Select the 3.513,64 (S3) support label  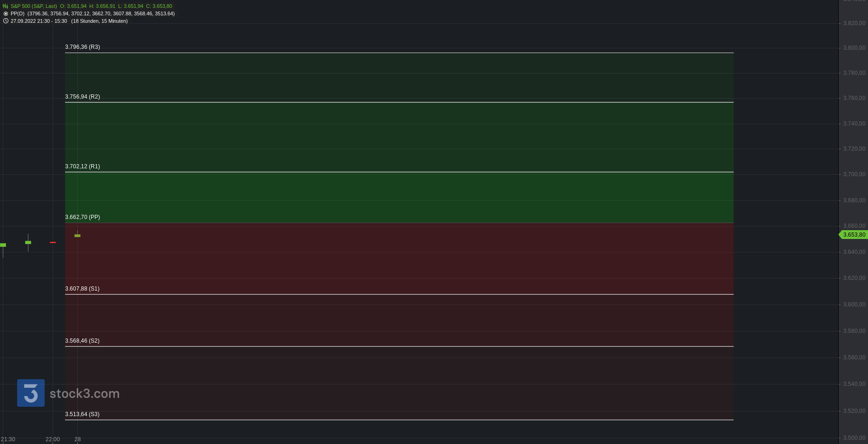tap(82, 414)
